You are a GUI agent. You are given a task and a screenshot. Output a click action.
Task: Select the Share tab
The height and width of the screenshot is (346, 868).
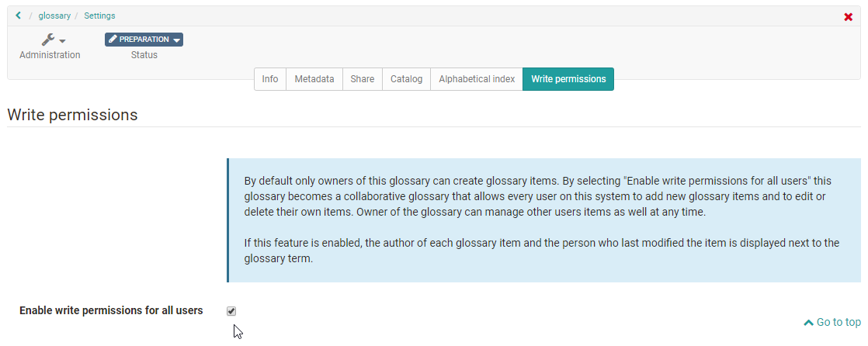click(x=362, y=79)
